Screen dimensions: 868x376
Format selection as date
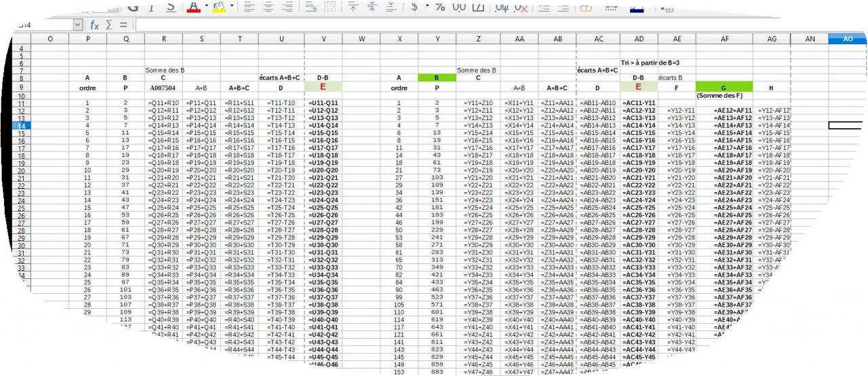[x=477, y=6]
